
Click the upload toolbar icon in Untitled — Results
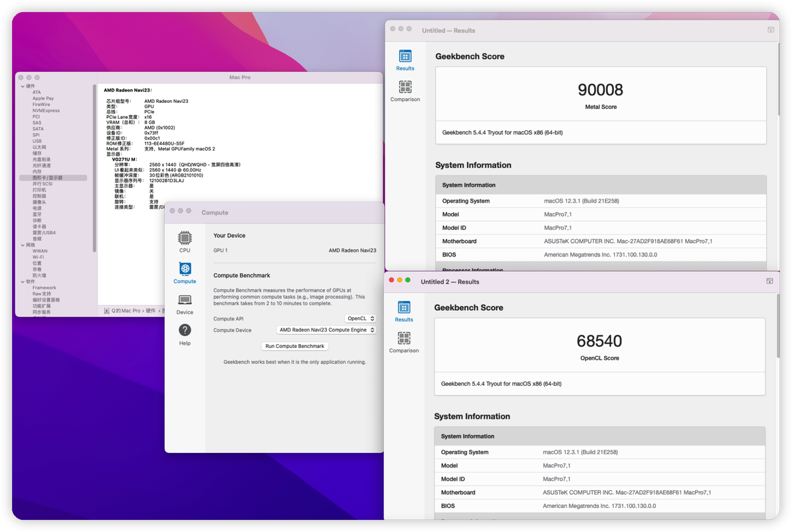771,30
